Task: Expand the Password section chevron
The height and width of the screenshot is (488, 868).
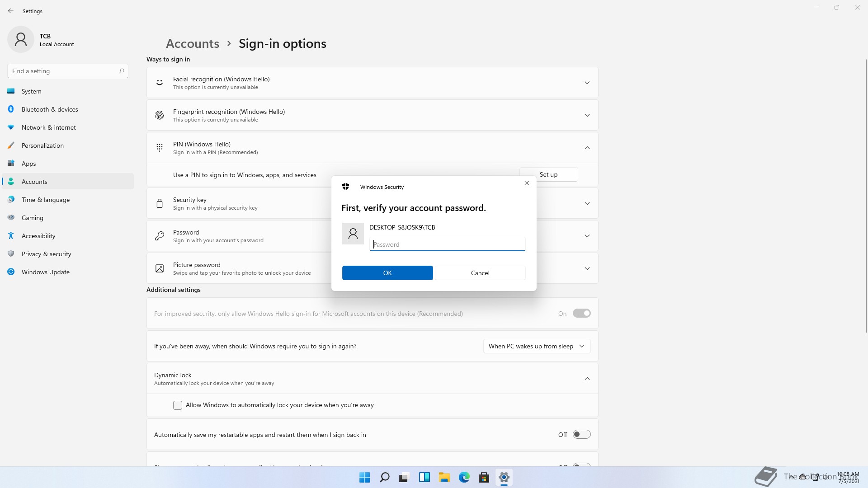Action: point(587,236)
